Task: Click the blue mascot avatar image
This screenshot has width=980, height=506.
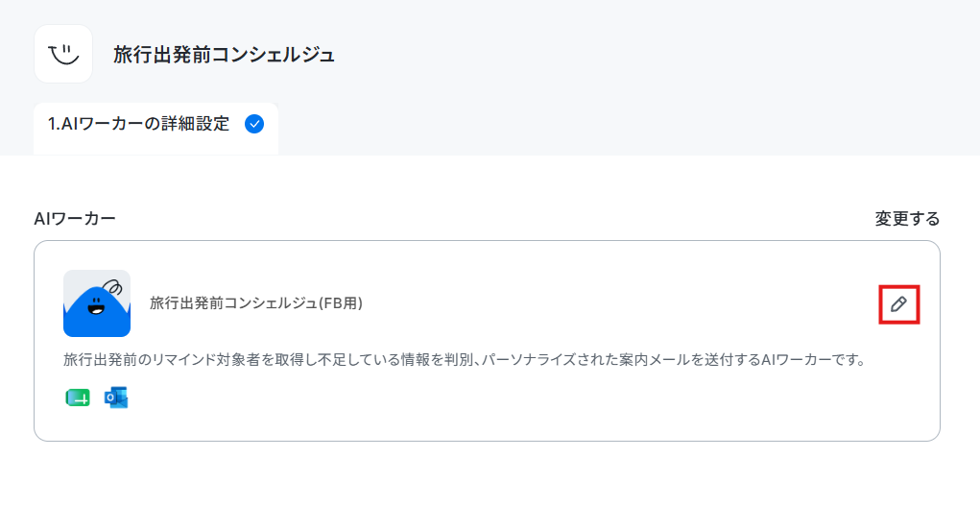Action: (x=97, y=303)
